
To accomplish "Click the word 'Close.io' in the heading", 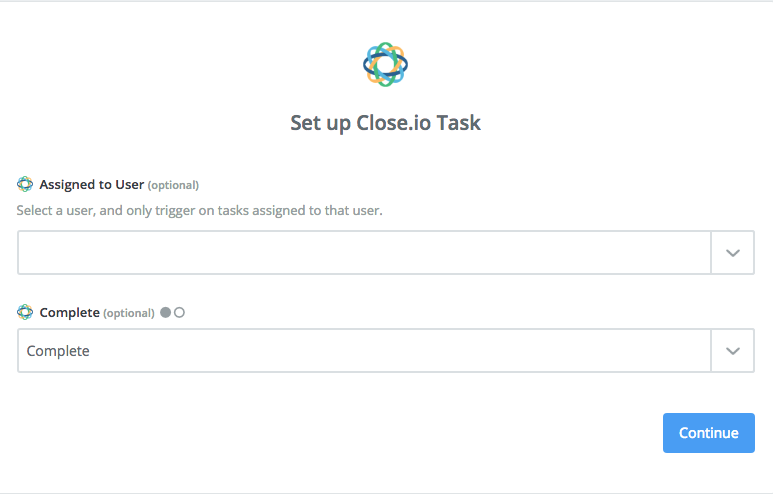I will [x=393, y=123].
